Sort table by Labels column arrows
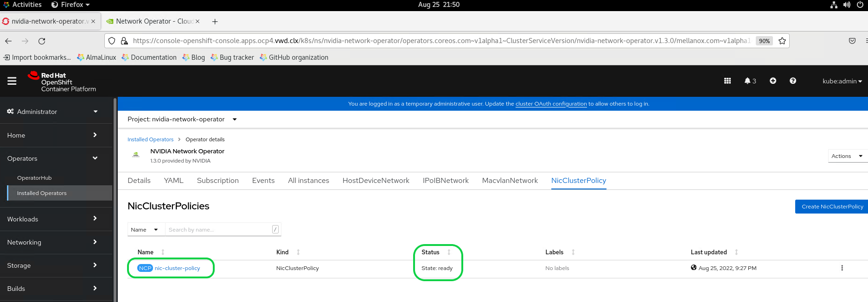Image resolution: width=868 pixels, height=302 pixels. 573,252
